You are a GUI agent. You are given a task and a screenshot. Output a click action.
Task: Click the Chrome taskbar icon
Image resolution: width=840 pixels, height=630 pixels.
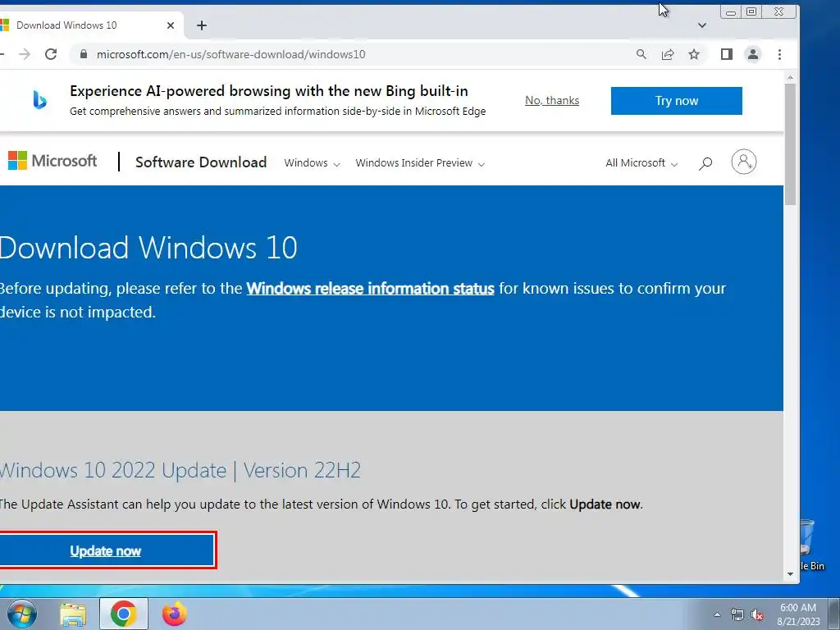point(124,614)
